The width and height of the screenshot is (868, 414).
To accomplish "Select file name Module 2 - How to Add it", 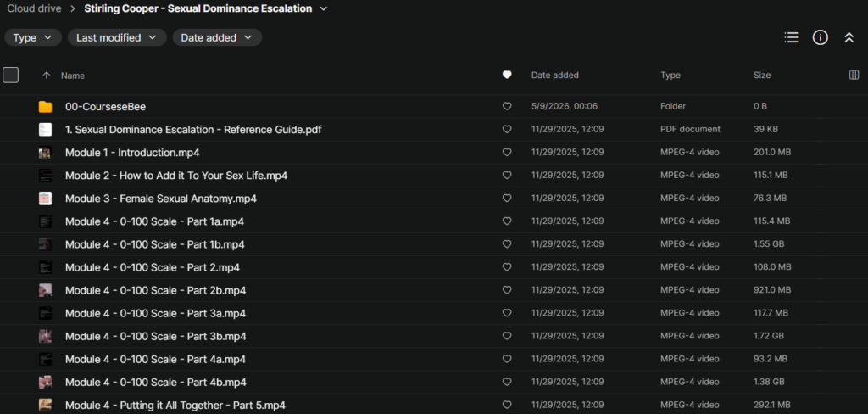I will (x=176, y=176).
